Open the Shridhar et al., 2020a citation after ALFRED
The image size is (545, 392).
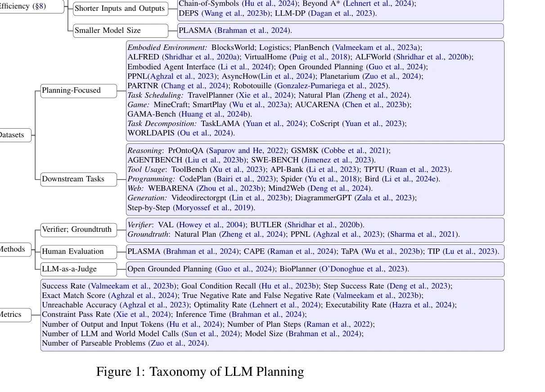200,57
